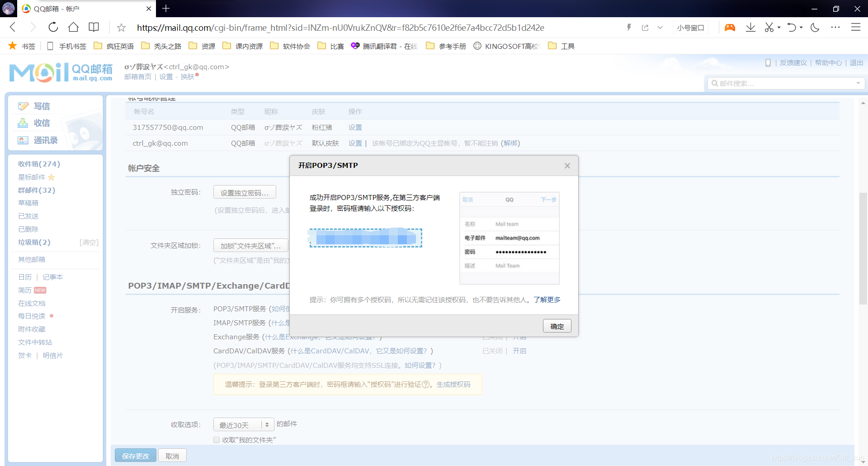Open the 通讯录 contacts icon
This screenshot has width=868, height=466.
point(24,140)
